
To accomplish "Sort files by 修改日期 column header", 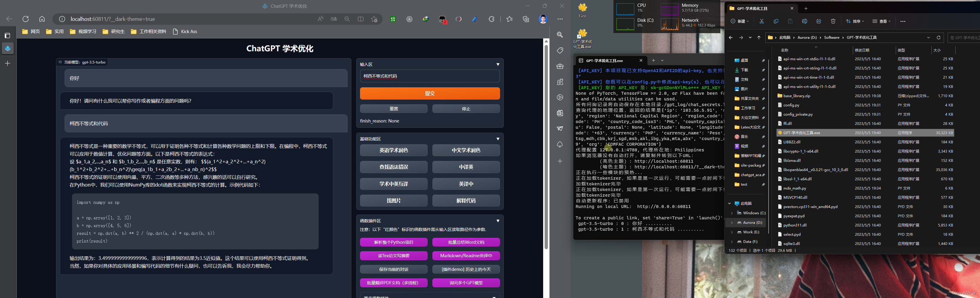I will pyautogui.click(x=862, y=50).
